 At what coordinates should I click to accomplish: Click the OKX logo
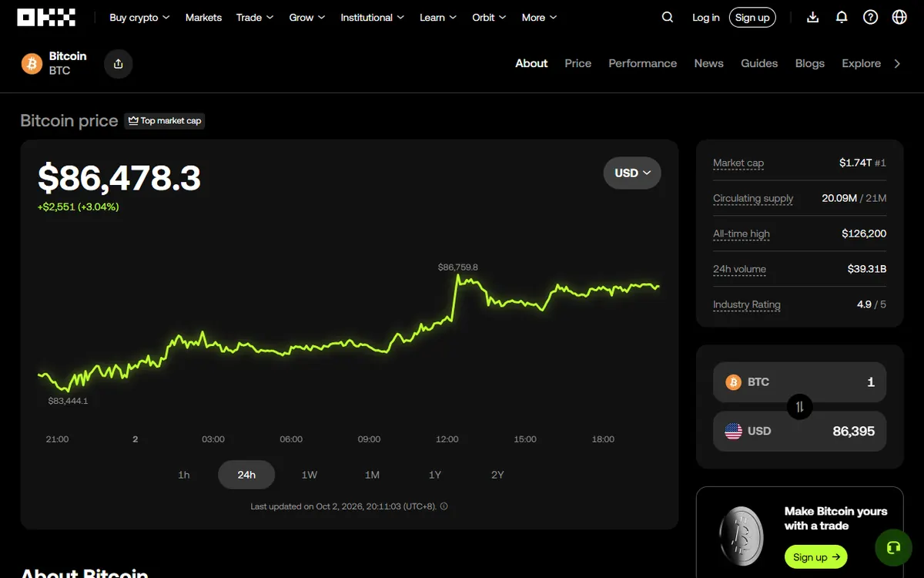coord(46,17)
